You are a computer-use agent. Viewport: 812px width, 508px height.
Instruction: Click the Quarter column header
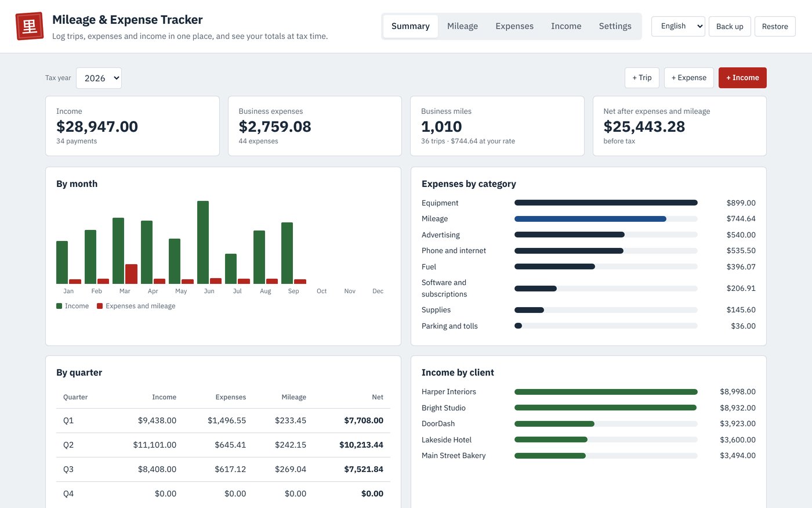[75, 397]
